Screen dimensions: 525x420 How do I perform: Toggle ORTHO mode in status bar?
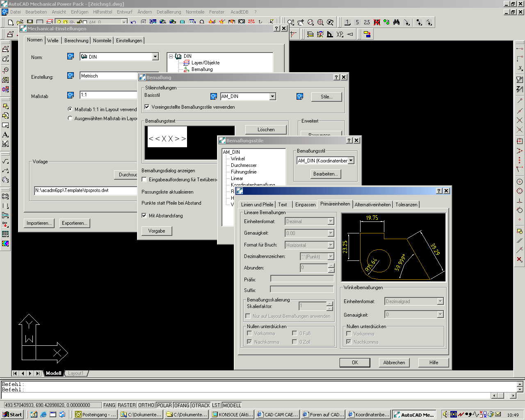click(x=146, y=405)
